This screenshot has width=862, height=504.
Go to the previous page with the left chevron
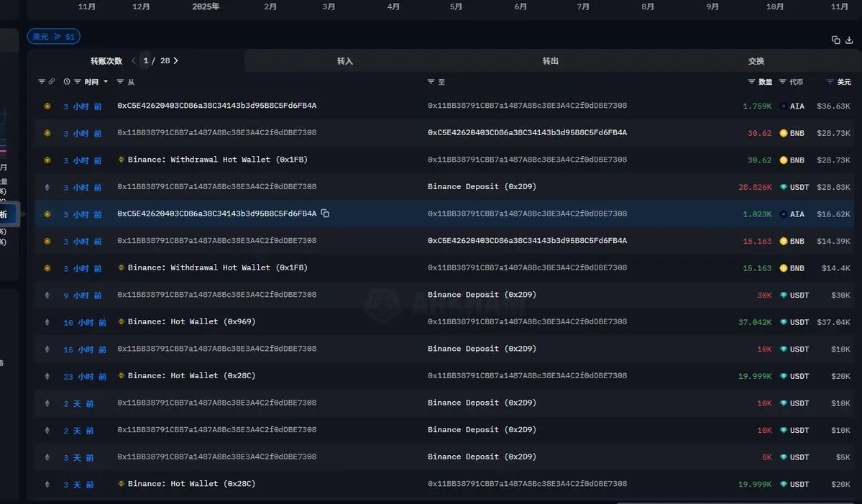(x=134, y=60)
